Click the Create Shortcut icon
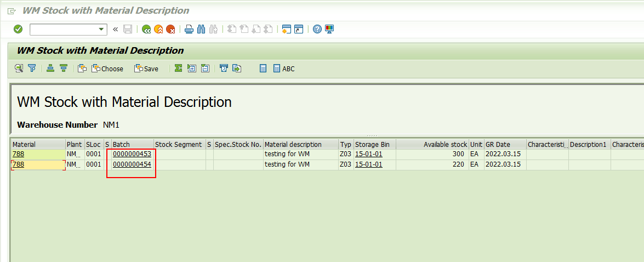 click(299, 29)
